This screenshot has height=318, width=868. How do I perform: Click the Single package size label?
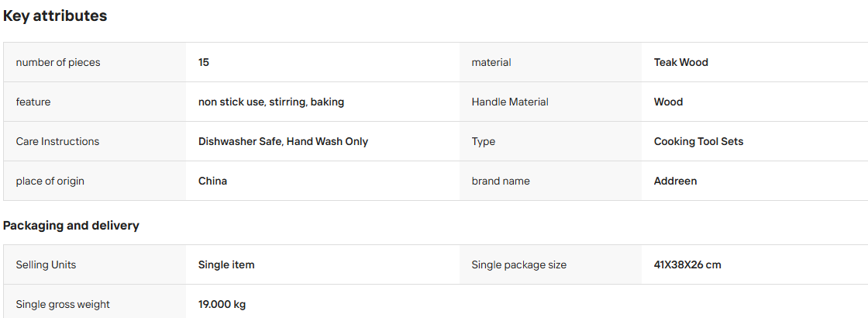tap(519, 264)
